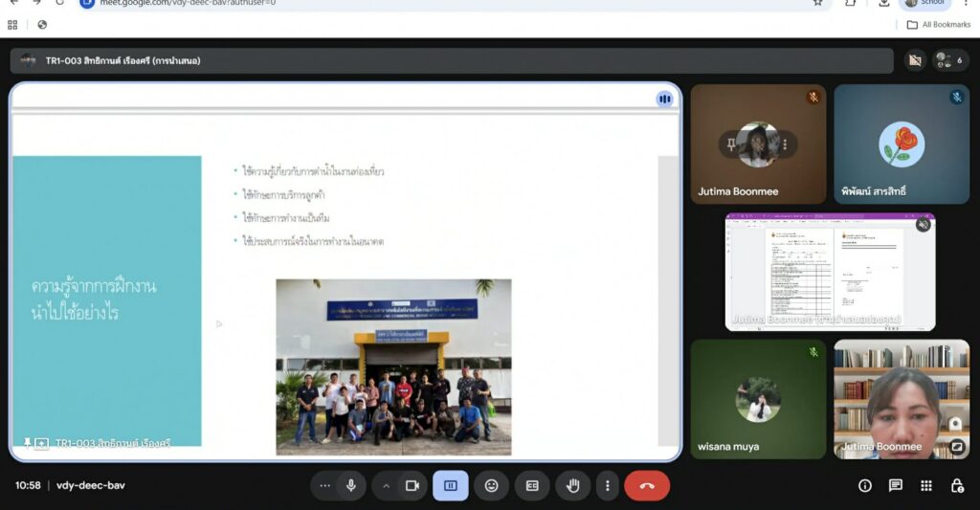This screenshot has height=510, width=980.
Task: Open more options three-dot call menu
Action: [607, 485]
